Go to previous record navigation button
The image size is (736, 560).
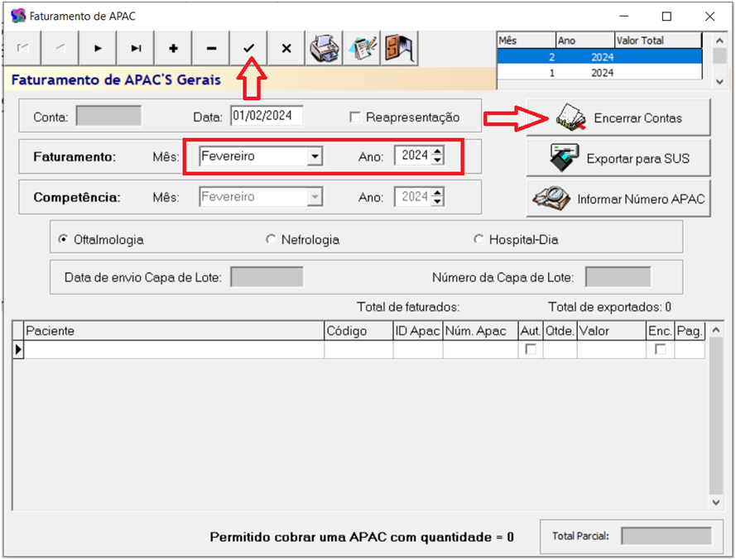coord(60,48)
